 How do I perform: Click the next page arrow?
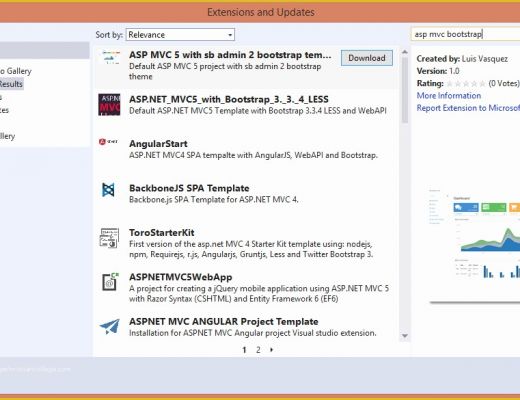[271, 350]
